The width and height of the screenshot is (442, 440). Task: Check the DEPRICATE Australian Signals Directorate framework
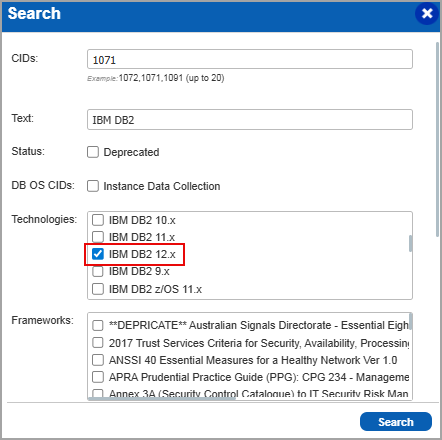(98, 325)
